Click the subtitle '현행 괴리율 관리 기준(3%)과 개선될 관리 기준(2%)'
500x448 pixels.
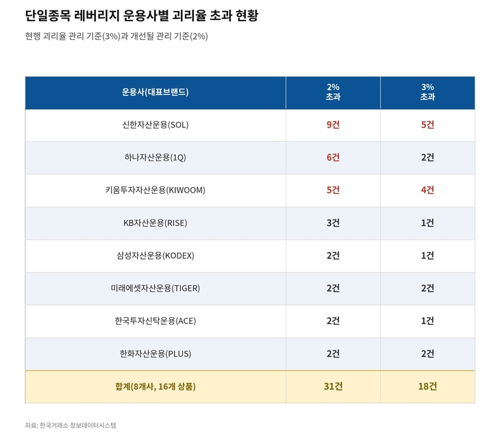tap(116, 36)
